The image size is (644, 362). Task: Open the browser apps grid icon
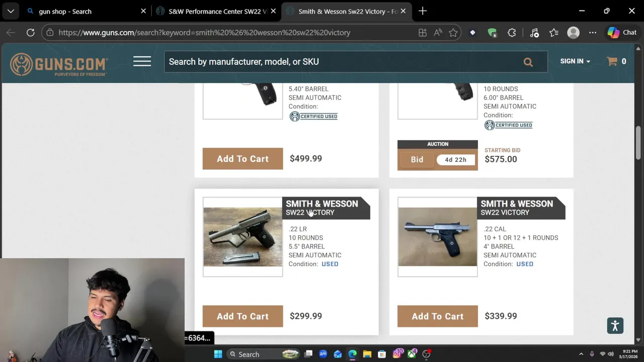(423, 33)
